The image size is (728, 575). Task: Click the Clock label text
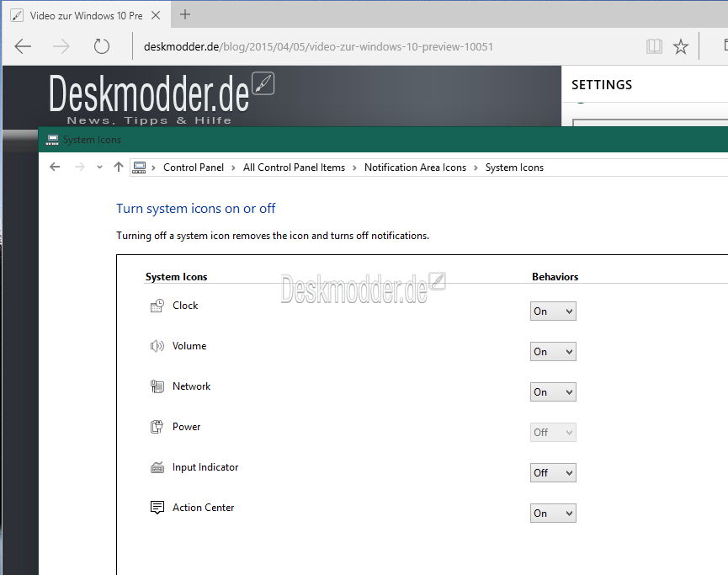[x=185, y=305]
